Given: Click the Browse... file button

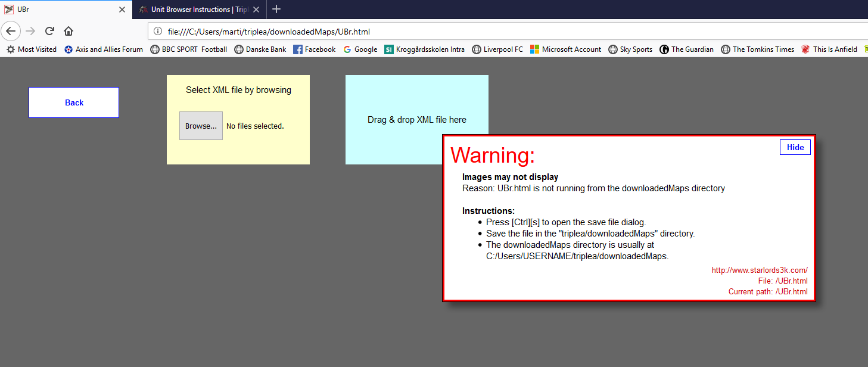Looking at the screenshot, I should click(201, 126).
